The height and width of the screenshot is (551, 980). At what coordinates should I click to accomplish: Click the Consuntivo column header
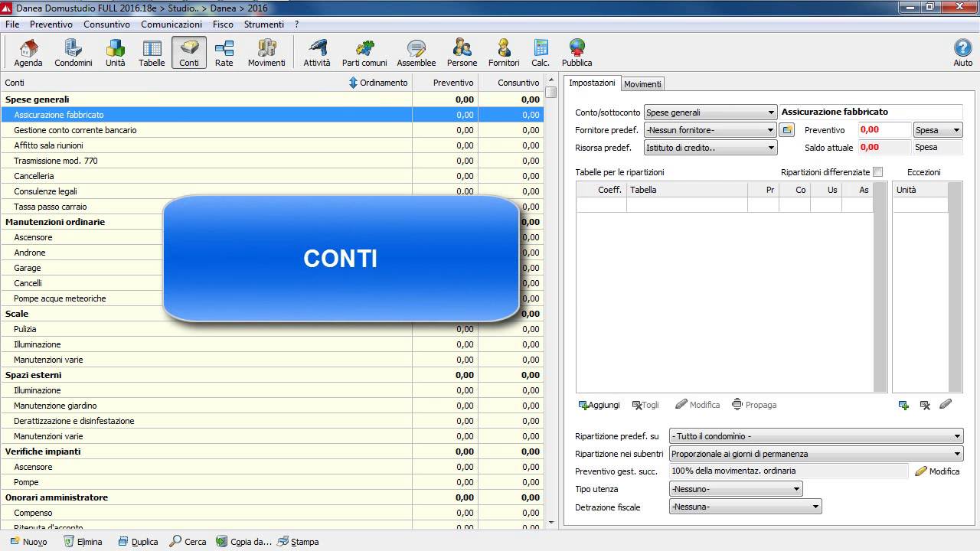click(511, 83)
